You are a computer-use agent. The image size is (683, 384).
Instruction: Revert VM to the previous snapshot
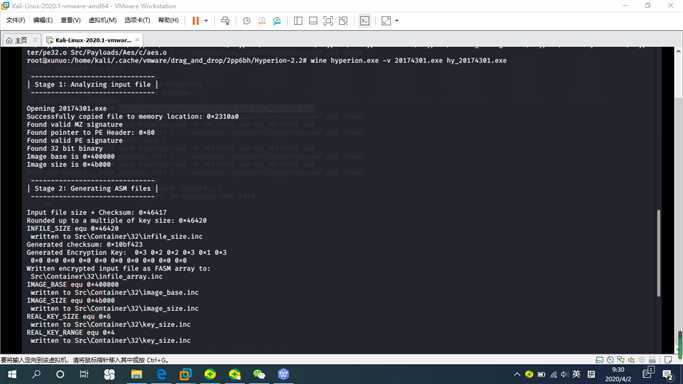[x=262, y=20]
